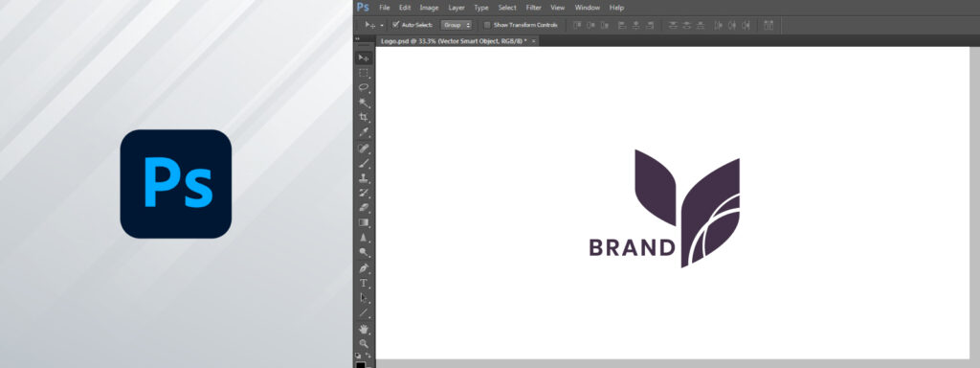Switch to the Logo.psd document tab

point(453,40)
